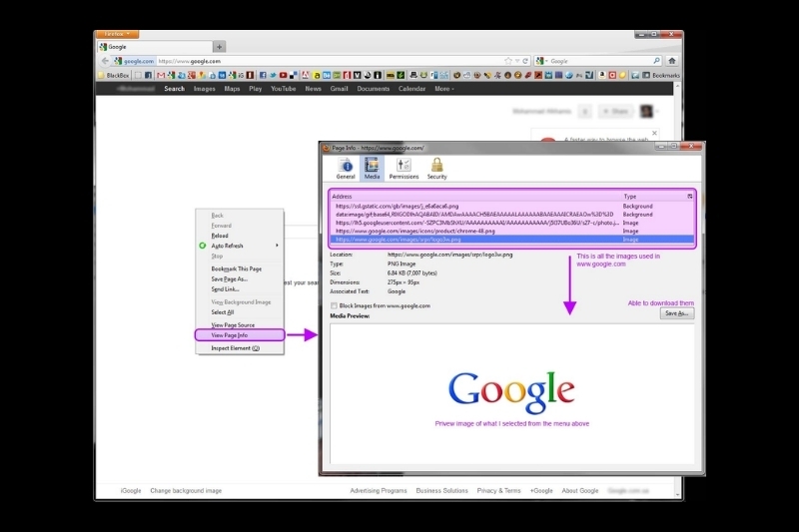Open News in Google navigation bar
The image size is (799, 532).
(x=313, y=89)
